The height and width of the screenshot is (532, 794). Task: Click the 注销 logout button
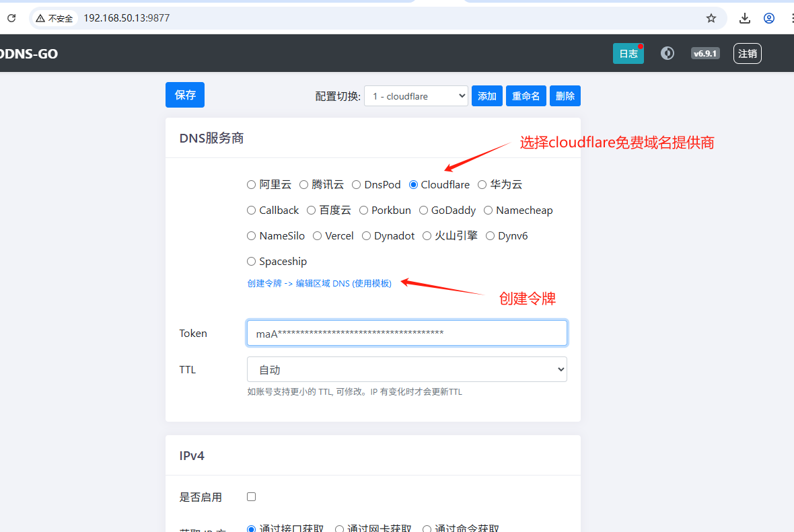[x=747, y=54]
